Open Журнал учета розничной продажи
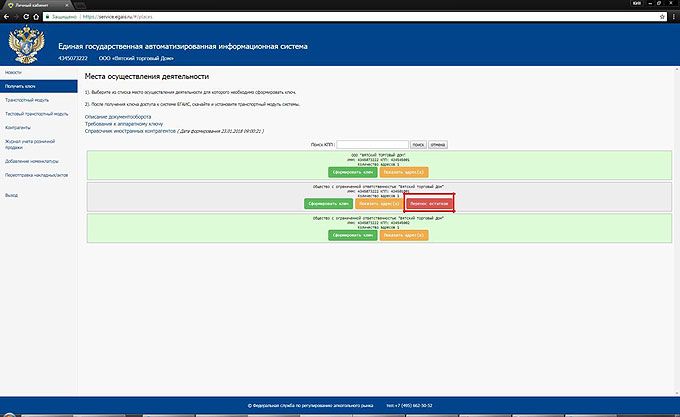Image resolution: width=680 pixels, height=417 pixels. tap(28, 143)
